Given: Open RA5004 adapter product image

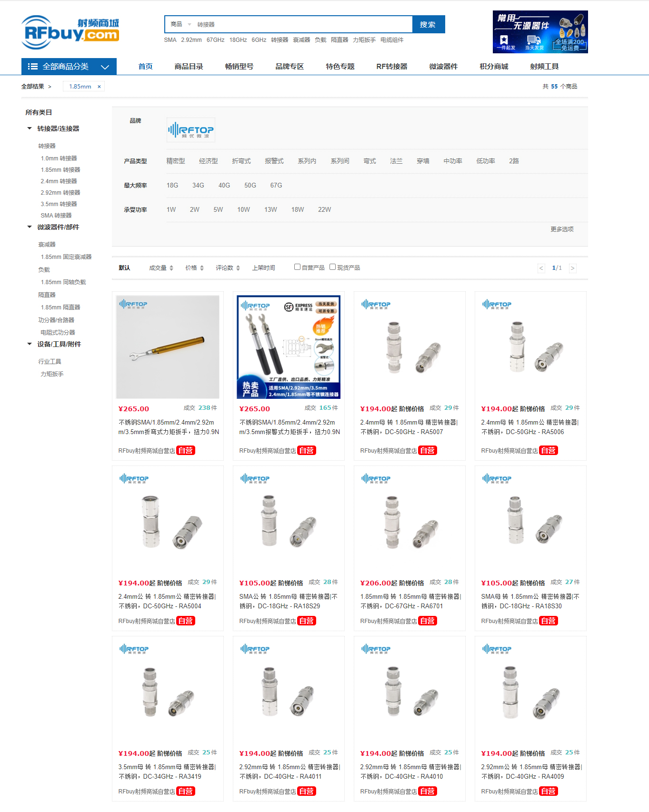Looking at the screenshot, I should click(x=168, y=521).
